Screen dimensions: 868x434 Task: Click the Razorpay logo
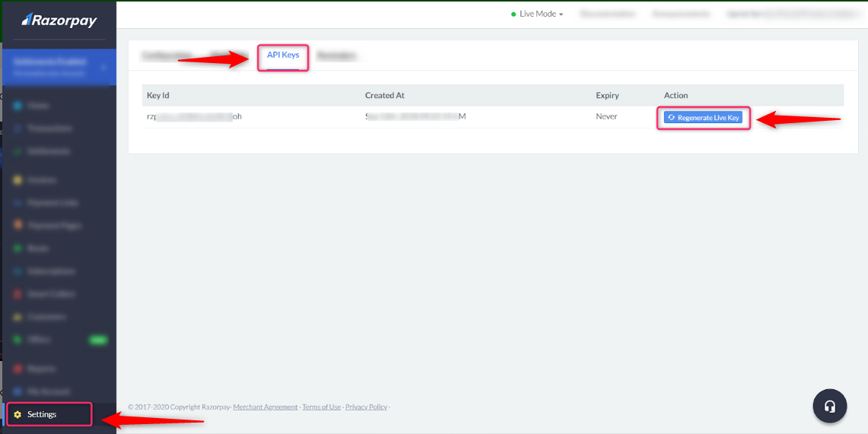point(59,21)
